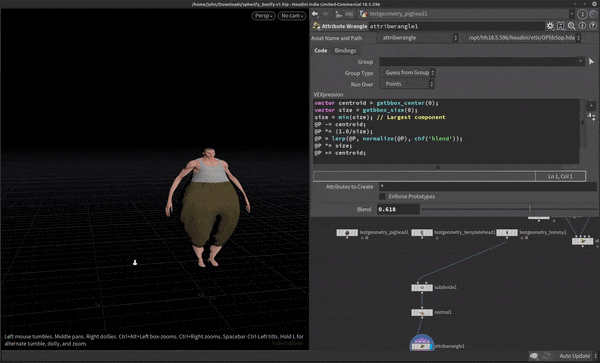Open the Persp viewport menu
Viewport: 600px width, 363px height.
pos(263,16)
